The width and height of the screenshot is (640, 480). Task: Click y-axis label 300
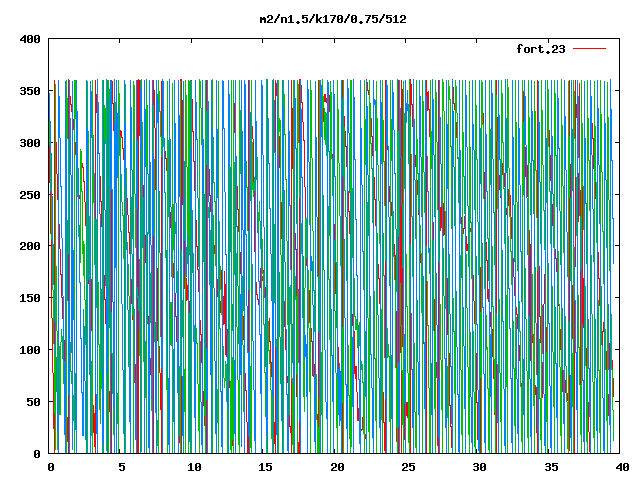(30, 143)
